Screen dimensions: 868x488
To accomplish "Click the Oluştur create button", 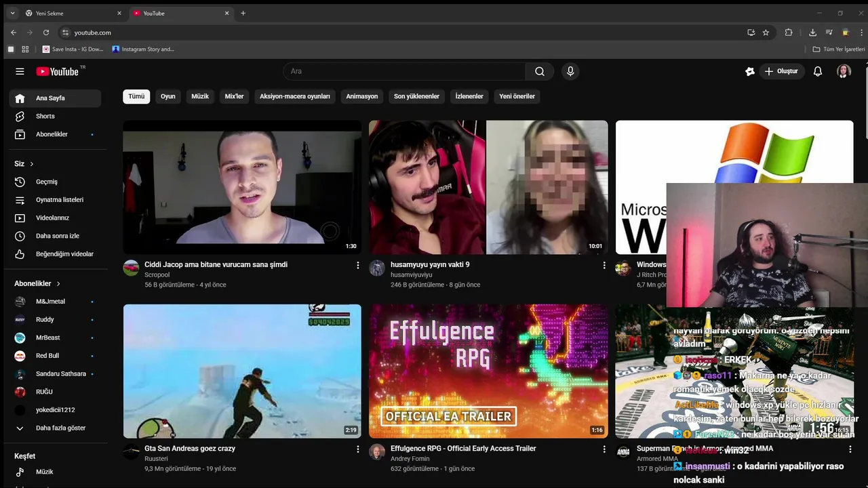I will (x=781, y=71).
